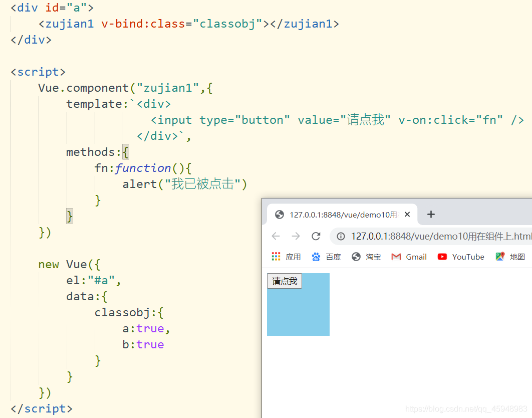Click the YouTube play icon
532x418 pixels.
coord(442,257)
